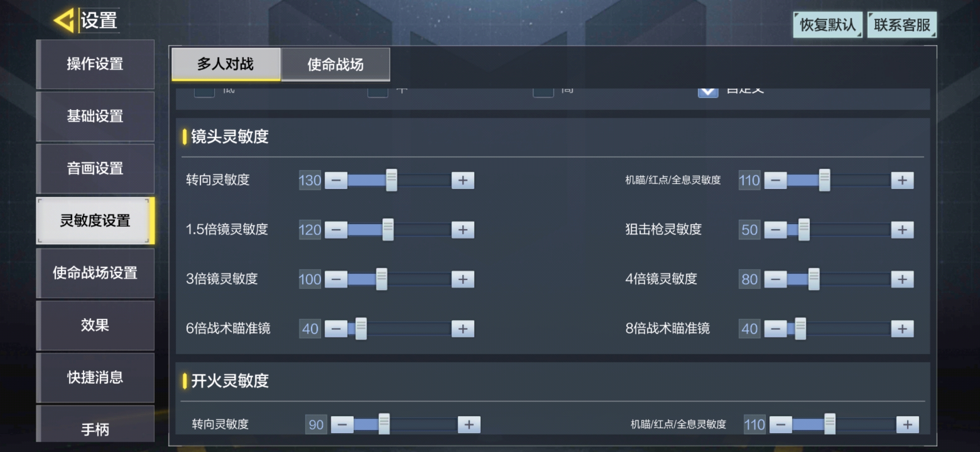Decrease 8倍战术瞄准镜 with the minus button
Screen dimensions: 980x452
point(775,329)
